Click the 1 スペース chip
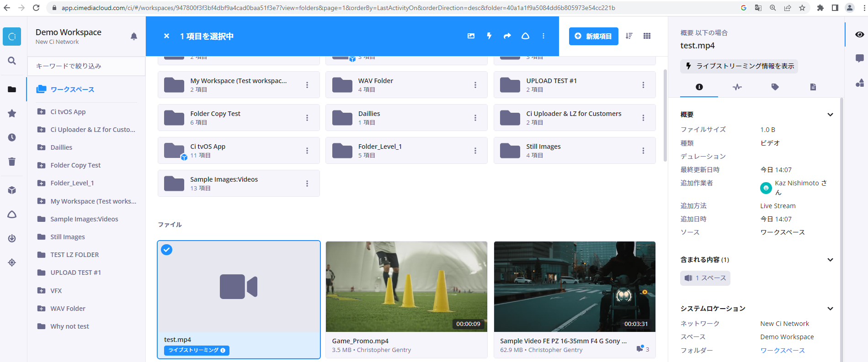 [x=705, y=278]
